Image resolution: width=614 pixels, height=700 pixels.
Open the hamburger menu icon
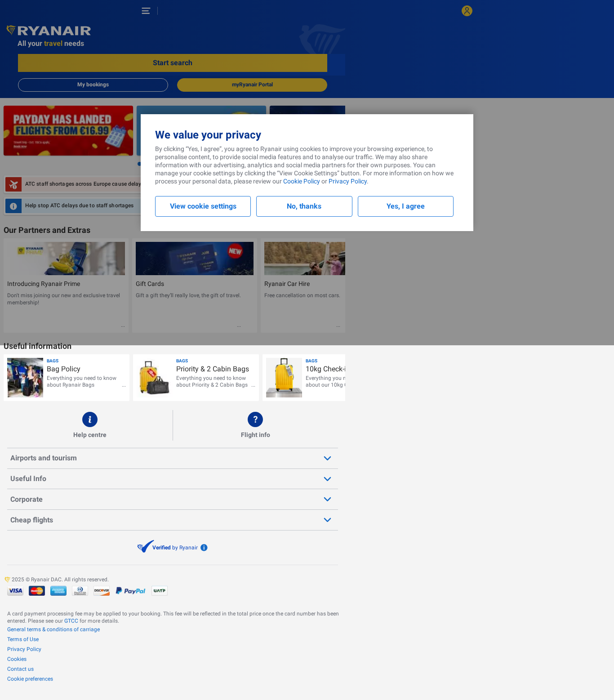pyautogui.click(x=146, y=11)
